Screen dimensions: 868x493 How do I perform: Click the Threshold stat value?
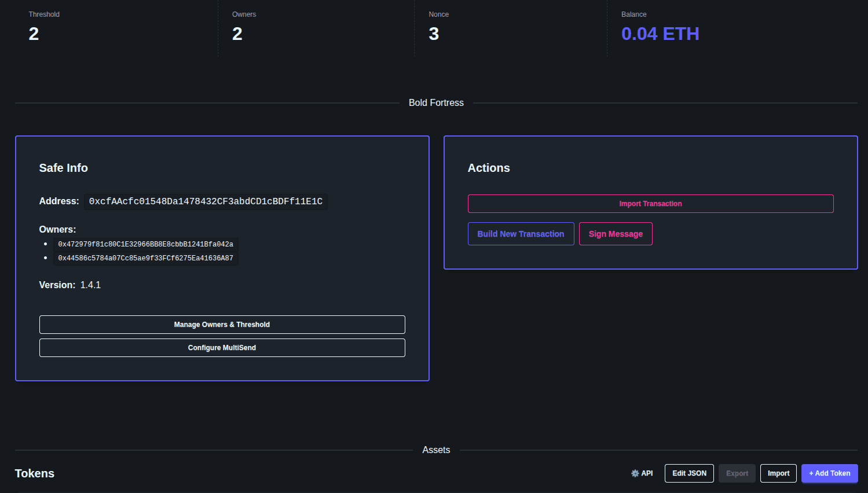pyautogui.click(x=33, y=34)
